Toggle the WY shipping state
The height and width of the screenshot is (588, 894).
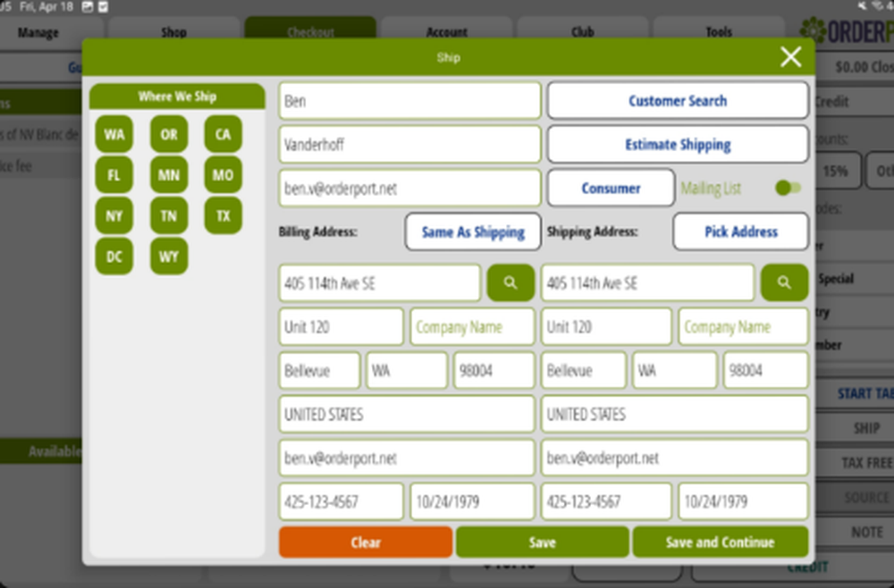168,256
